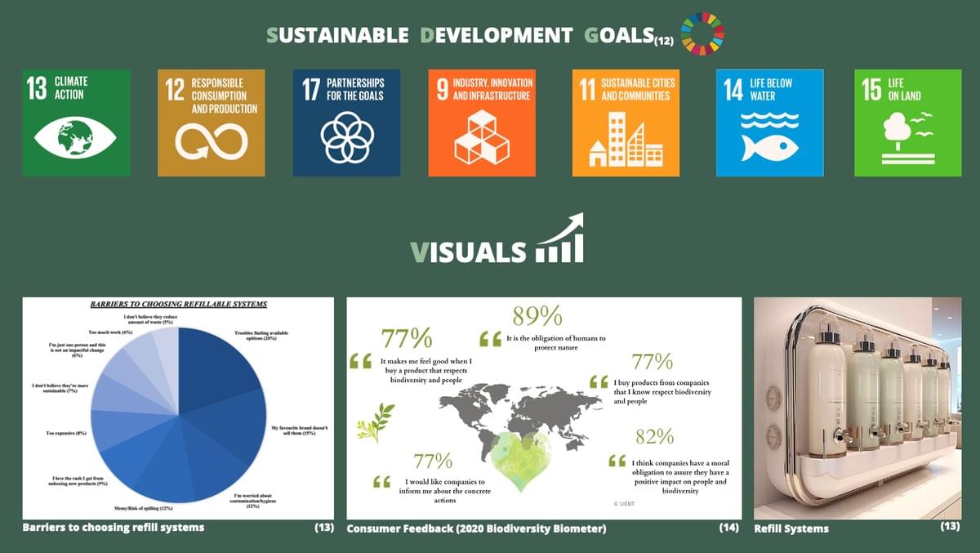
Task: Click the 77% above 'I buy products from companies'
Action: [x=653, y=361]
